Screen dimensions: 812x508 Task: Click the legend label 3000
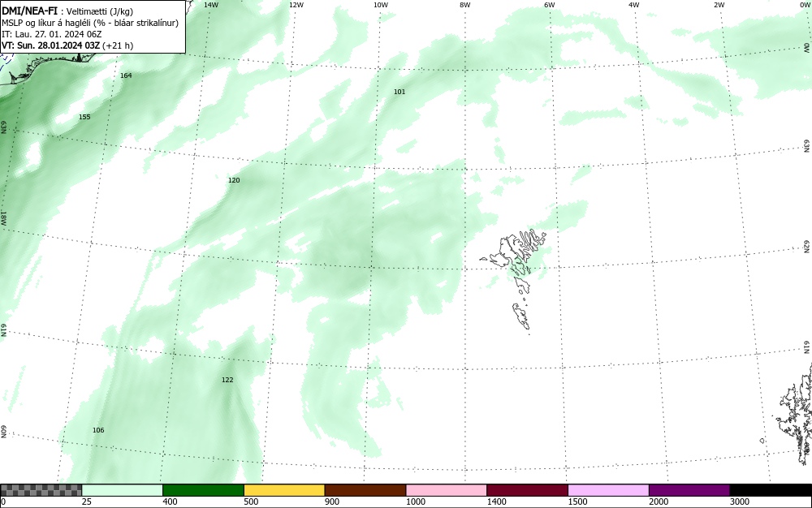coord(740,502)
